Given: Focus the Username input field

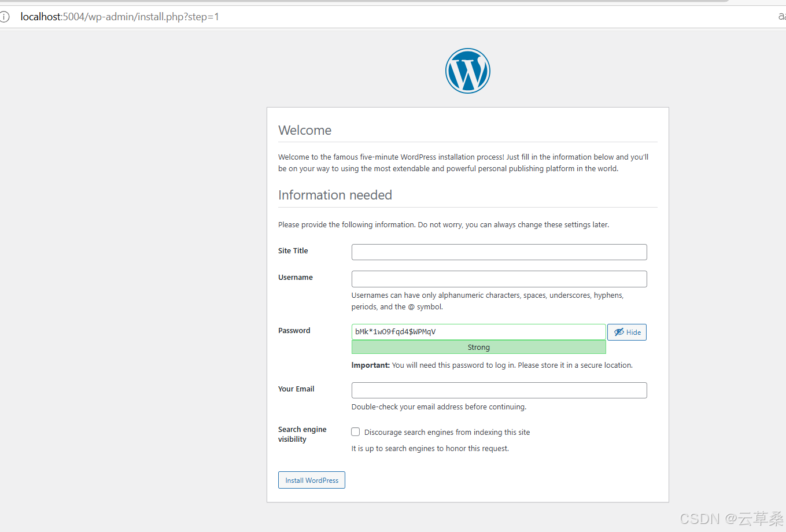Looking at the screenshot, I should 499,279.
